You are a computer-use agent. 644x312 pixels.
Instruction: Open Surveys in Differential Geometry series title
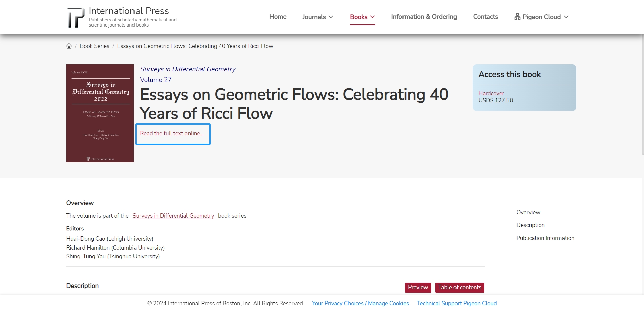click(188, 69)
